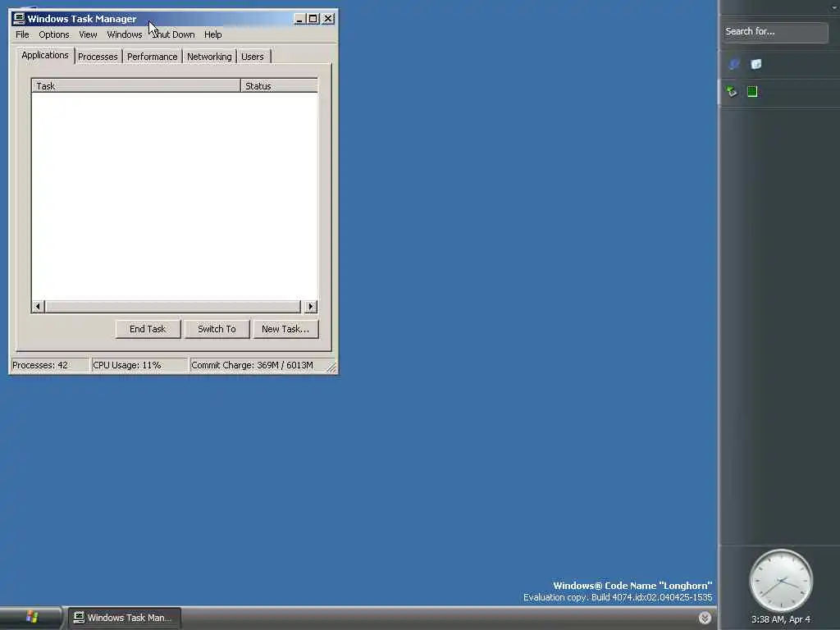Click the sidebar Search for... field
This screenshot has width=840, height=630.
(x=774, y=32)
